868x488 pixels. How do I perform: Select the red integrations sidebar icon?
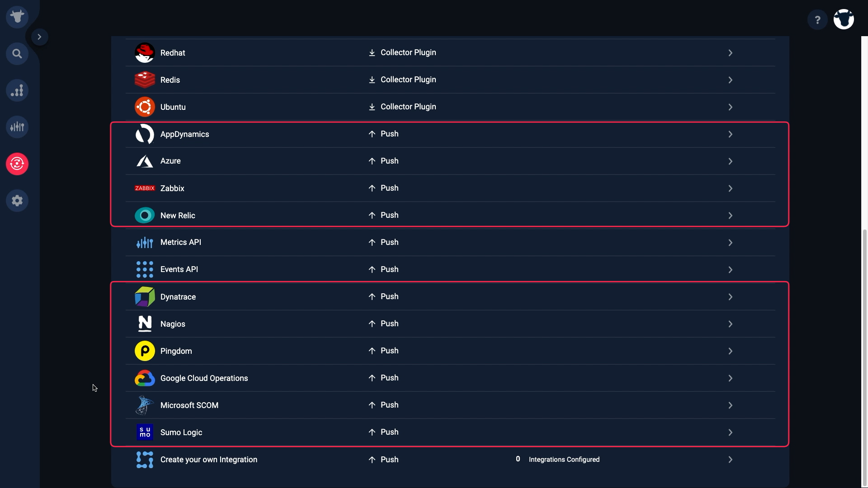tap(17, 164)
